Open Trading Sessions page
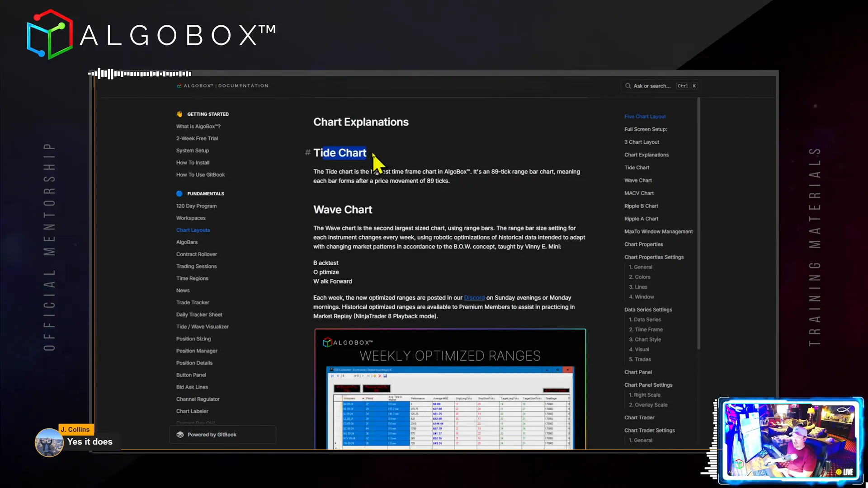The image size is (868, 488). coord(197,267)
